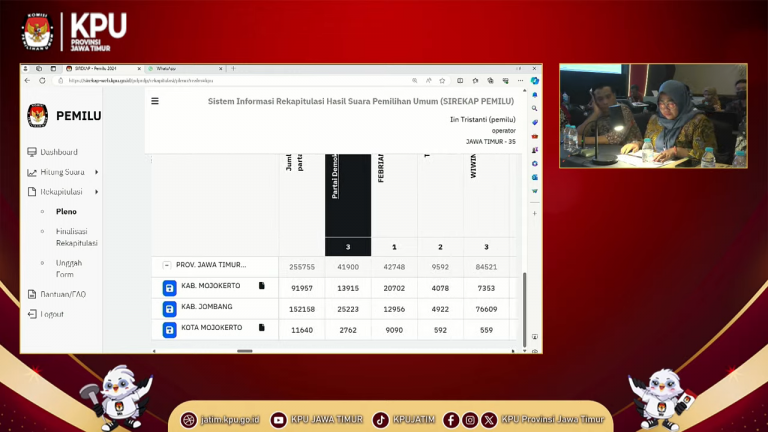Click the bell icon in Edge sidebar
The width and height of the screenshot is (768, 432).
click(x=534, y=95)
